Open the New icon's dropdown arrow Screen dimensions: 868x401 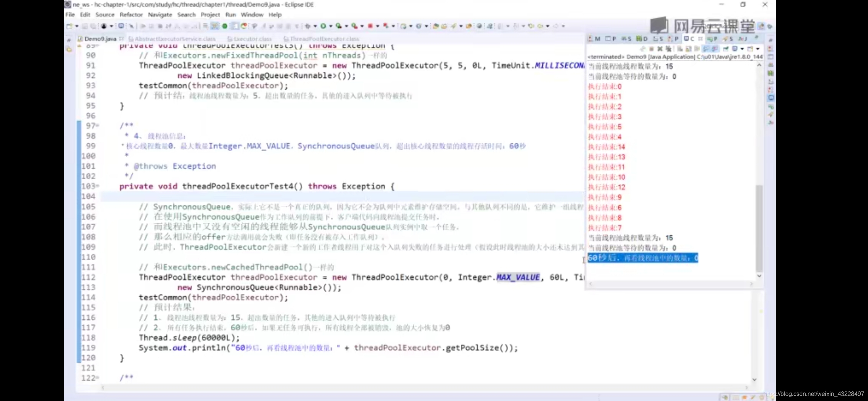point(77,26)
